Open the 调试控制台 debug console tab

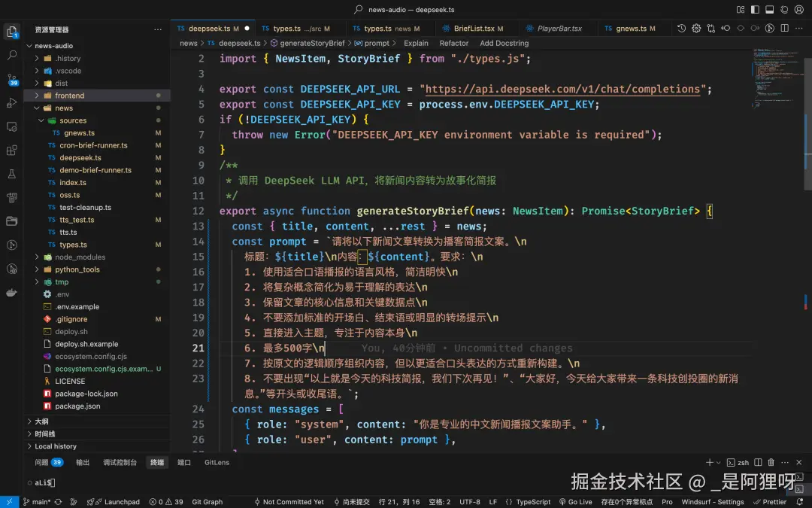120,462
